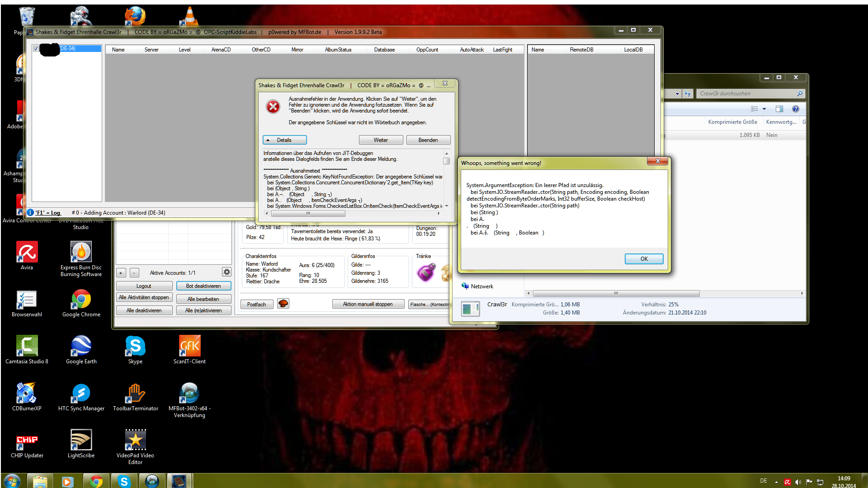Click the Avira antivirus tray icon
This screenshot has height=488, width=868.
788,481
